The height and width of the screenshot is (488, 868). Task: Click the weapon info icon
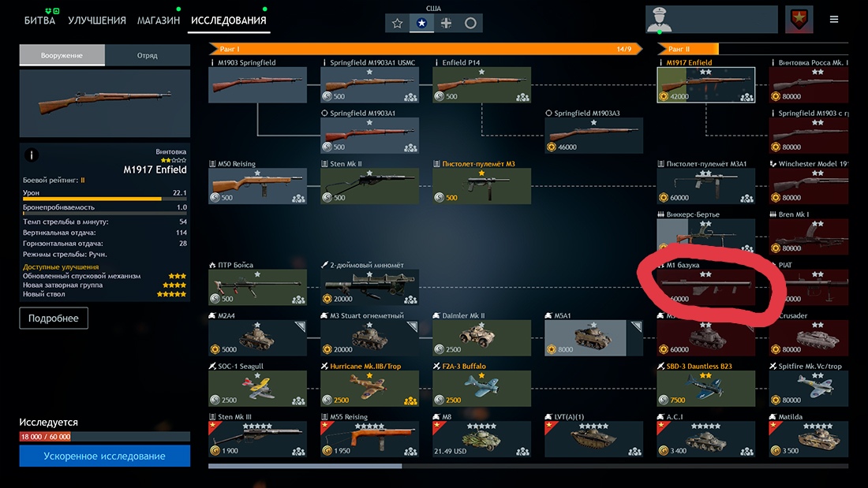coord(32,155)
